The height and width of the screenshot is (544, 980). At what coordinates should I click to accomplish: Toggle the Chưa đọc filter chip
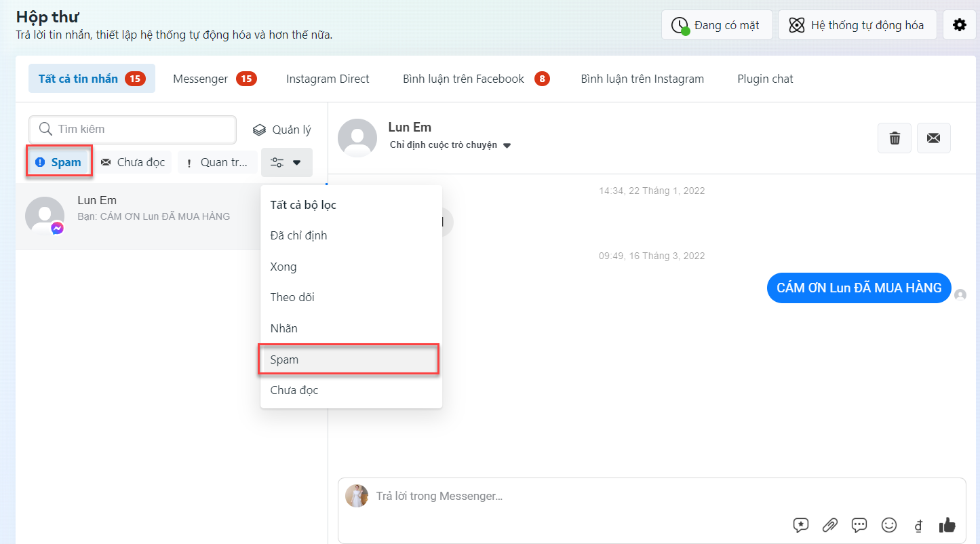point(133,162)
